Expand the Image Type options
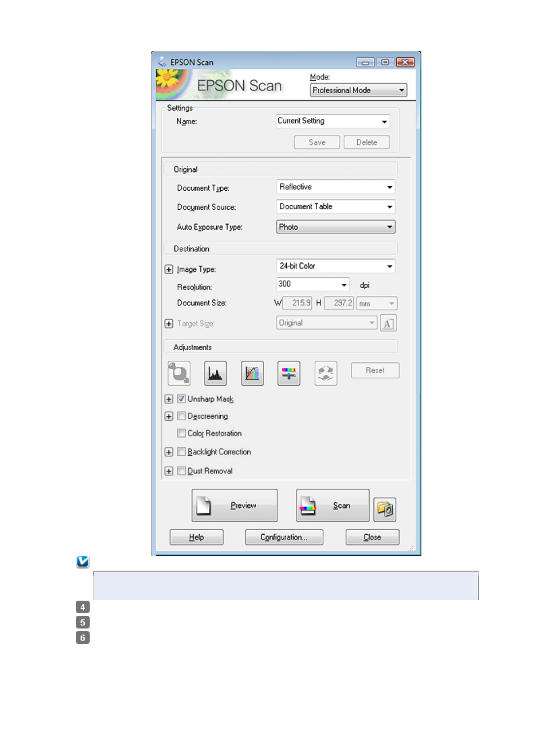The height and width of the screenshot is (756, 534). tap(169, 269)
